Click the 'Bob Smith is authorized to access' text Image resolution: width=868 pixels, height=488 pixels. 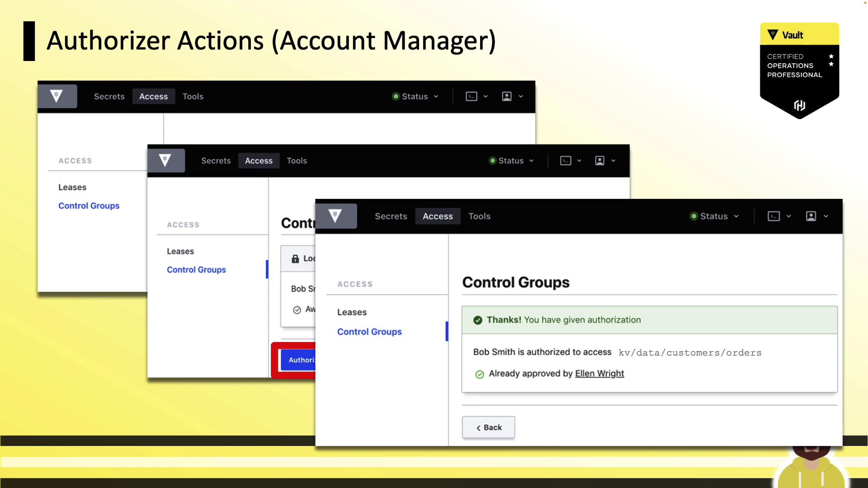pyautogui.click(x=542, y=352)
